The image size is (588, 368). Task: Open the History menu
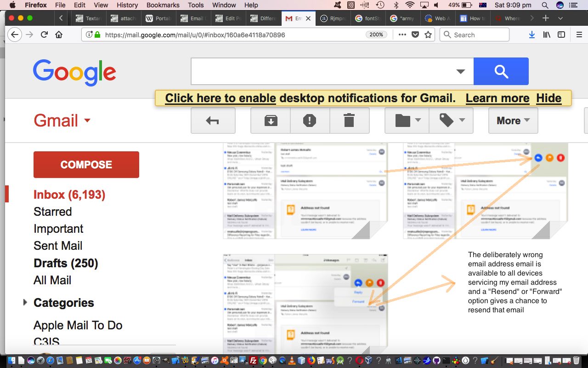coord(127,5)
